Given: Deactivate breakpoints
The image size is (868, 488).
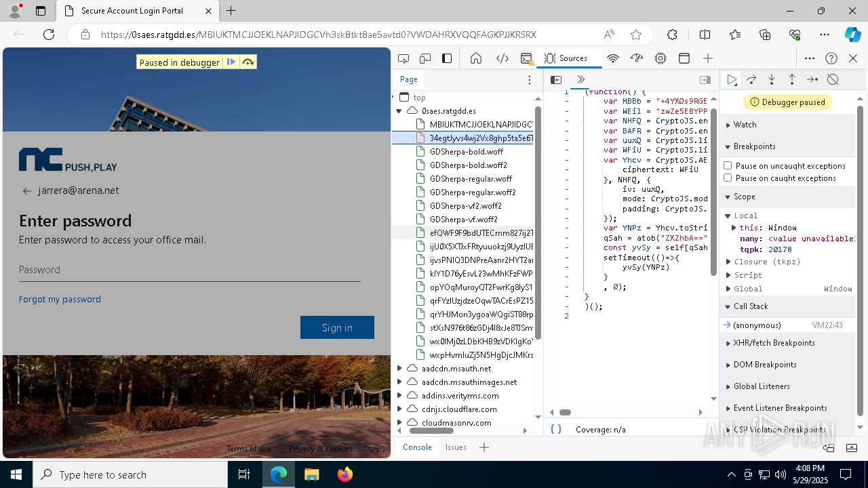Looking at the screenshot, I should click(x=833, y=79).
